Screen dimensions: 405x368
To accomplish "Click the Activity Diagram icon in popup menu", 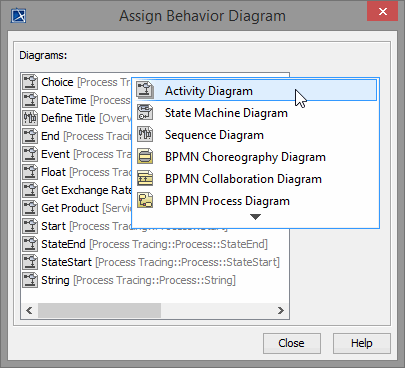I will click(145, 90).
